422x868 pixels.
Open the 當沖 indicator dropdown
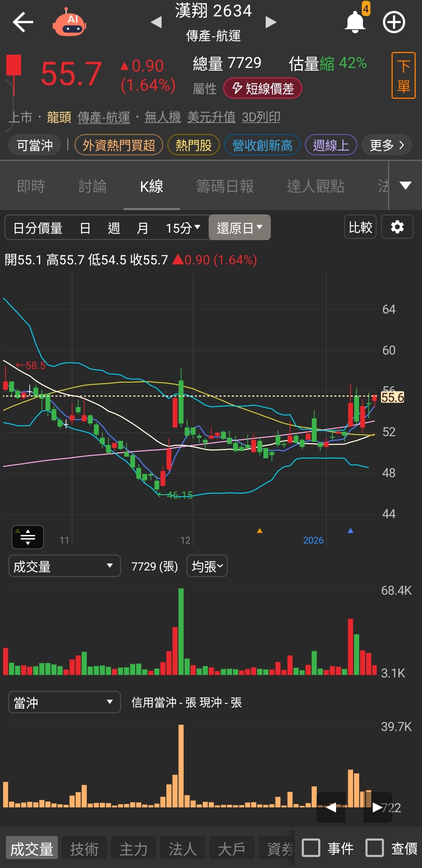pos(64,702)
